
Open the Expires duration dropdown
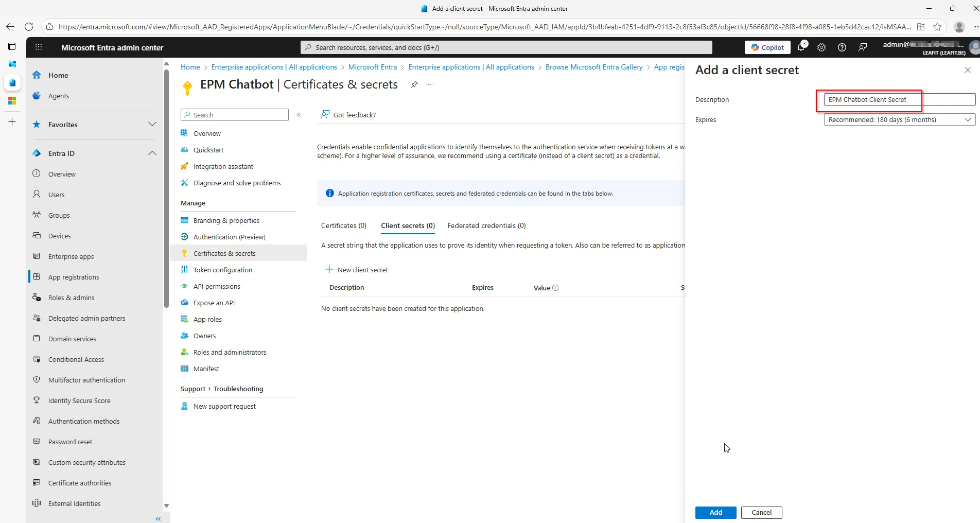[x=899, y=119]
